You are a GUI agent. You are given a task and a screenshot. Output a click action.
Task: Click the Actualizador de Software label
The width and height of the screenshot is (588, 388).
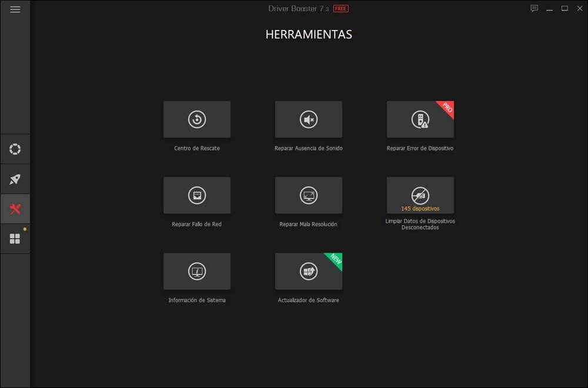click(308, 300)
